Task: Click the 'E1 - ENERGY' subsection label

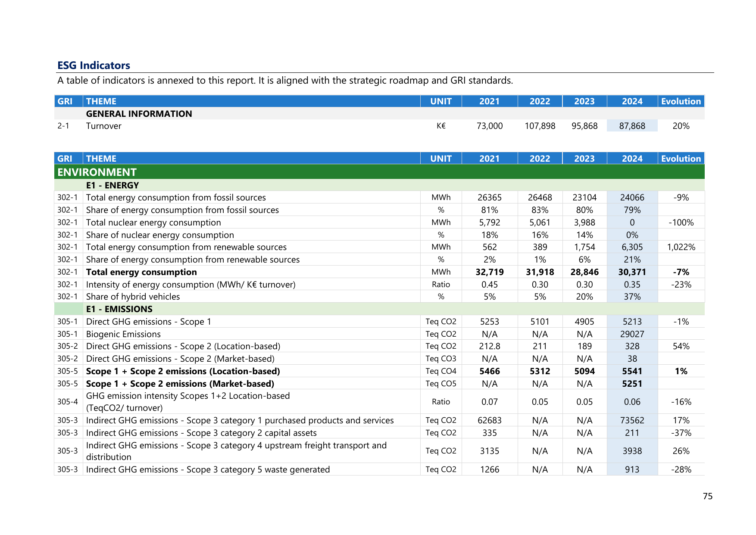Action: coord(112,185)
